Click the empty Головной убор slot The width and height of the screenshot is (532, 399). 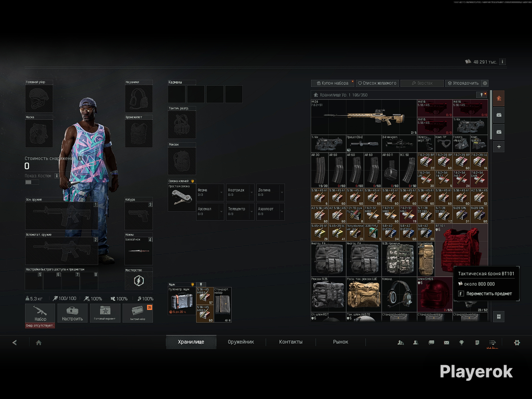pyautogui.click(x=39, y=99)
